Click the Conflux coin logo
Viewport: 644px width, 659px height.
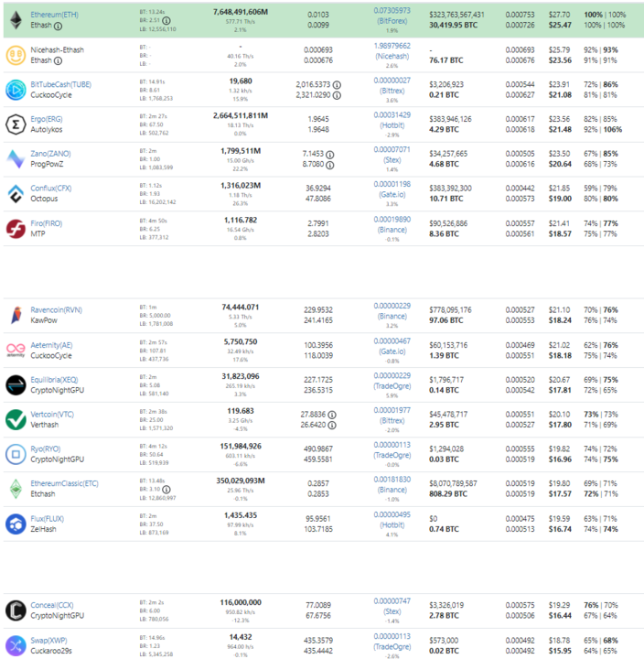tap(16, 193)
